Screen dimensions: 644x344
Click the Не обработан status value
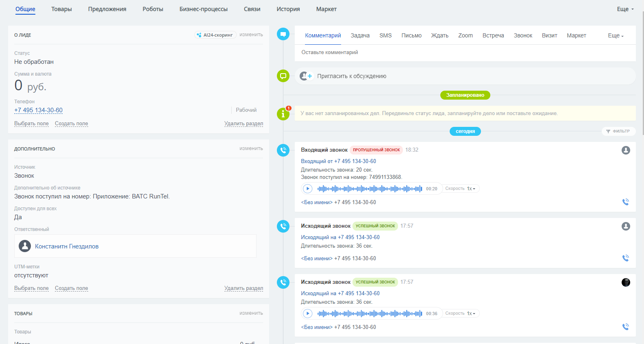34,62
